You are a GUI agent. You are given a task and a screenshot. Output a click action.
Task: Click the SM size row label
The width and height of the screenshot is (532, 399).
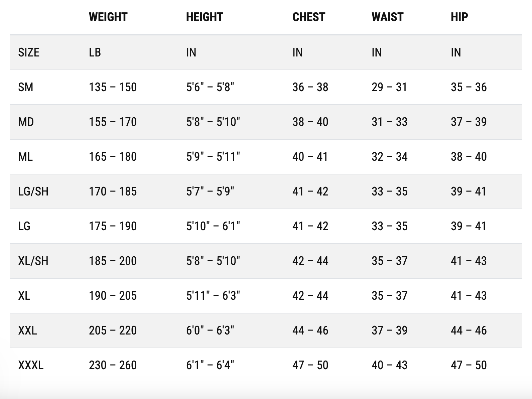(x=26, y=87)
